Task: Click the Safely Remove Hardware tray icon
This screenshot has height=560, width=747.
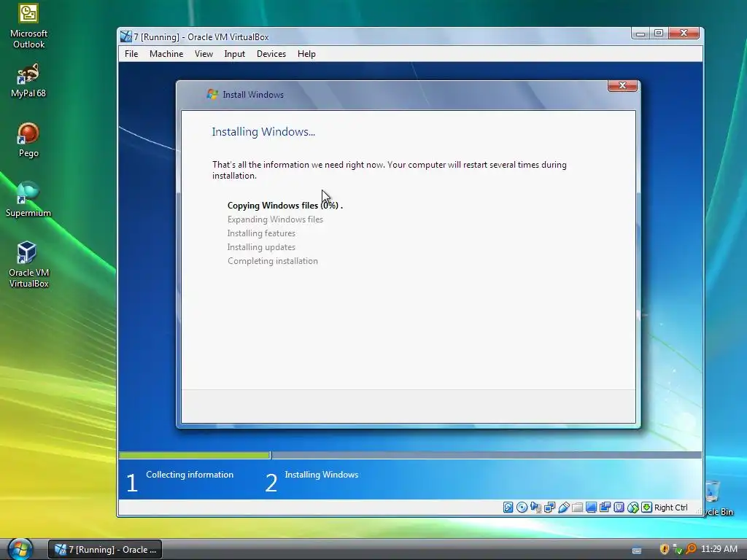Action: click(678, 550)
